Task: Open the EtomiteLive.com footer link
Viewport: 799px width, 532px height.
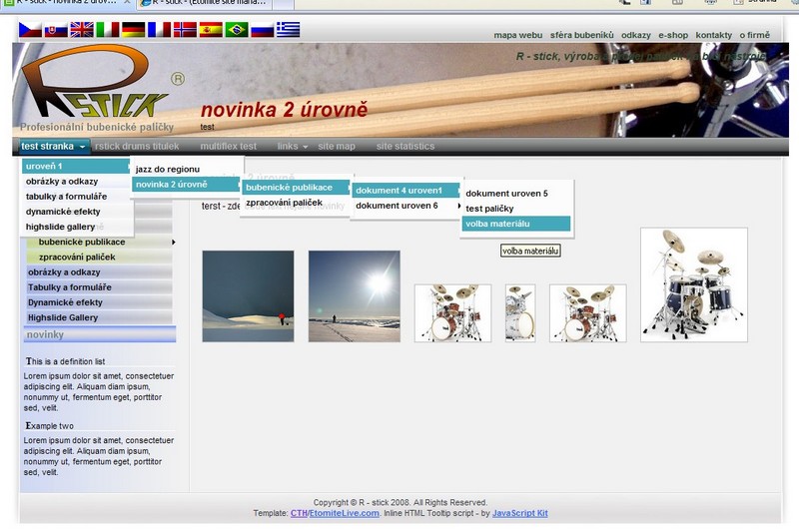Action: 345,514
